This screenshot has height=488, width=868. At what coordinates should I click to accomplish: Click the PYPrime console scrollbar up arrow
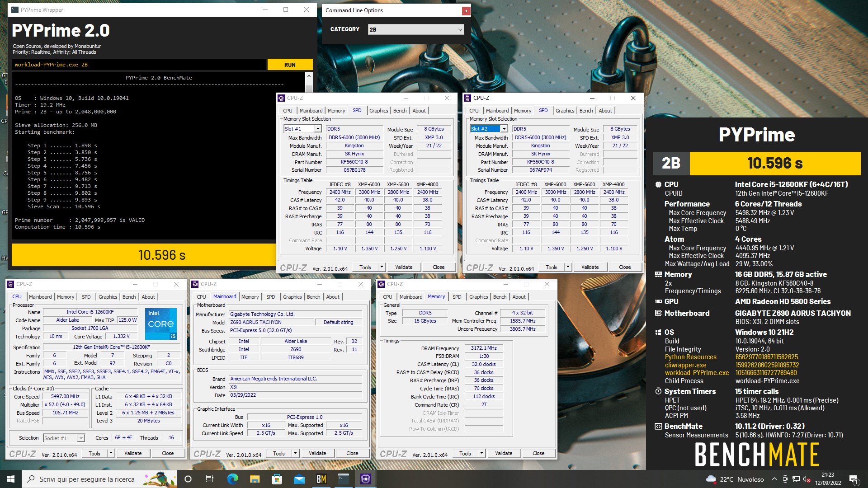[x=309, y=76]
